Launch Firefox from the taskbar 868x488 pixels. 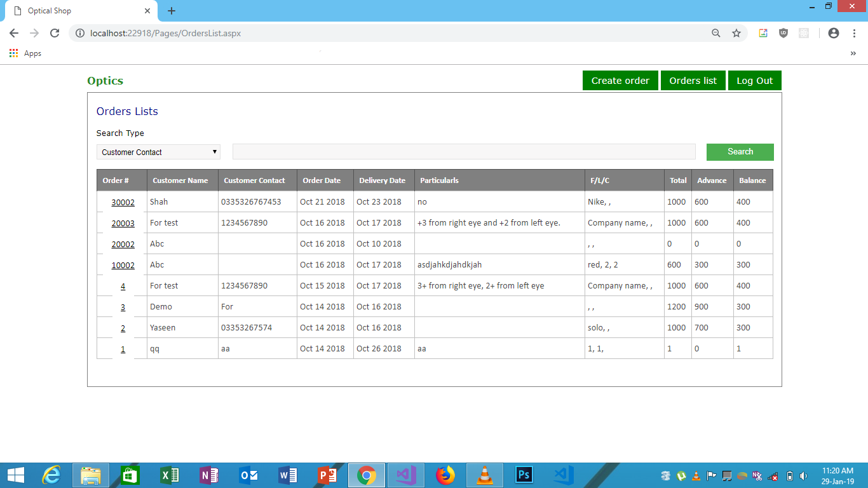(446, 475)
